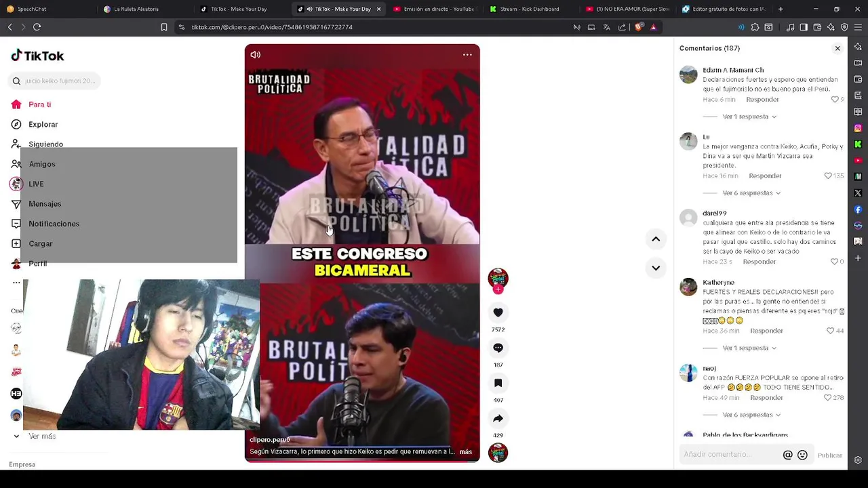Insert a mention with the @ icon
The height and width of the screenshot is (488, 868).
pos(787,455)
